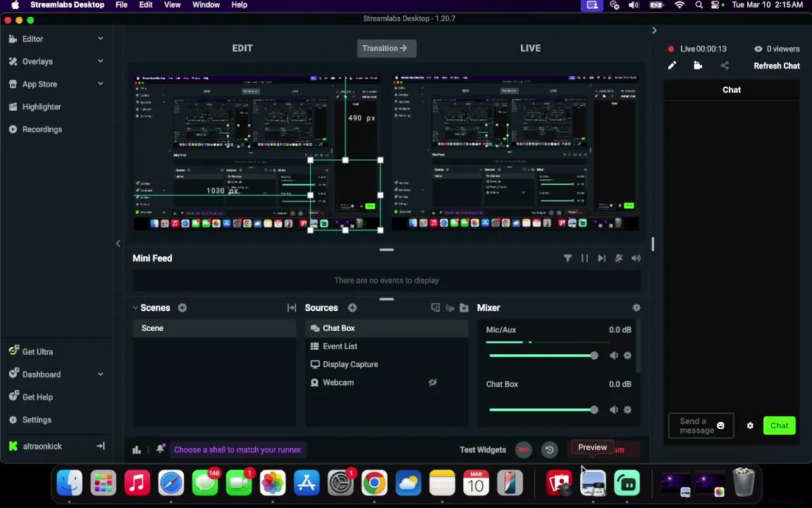Mute the Chat Box audio source

coord(614,409)
